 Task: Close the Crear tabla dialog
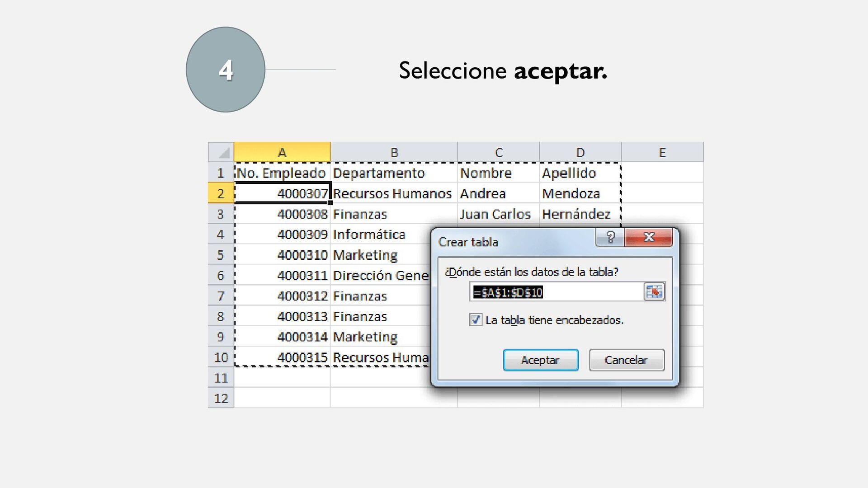tap(649, 237)
